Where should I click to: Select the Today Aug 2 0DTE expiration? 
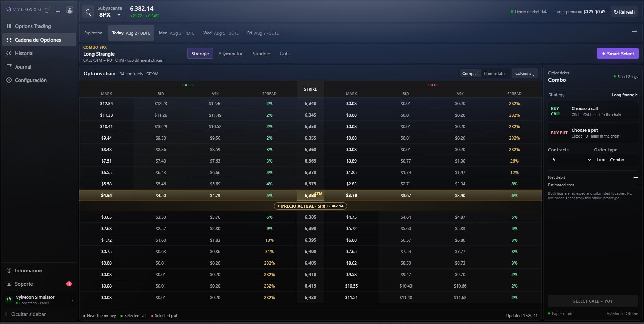tap(131, 33)
